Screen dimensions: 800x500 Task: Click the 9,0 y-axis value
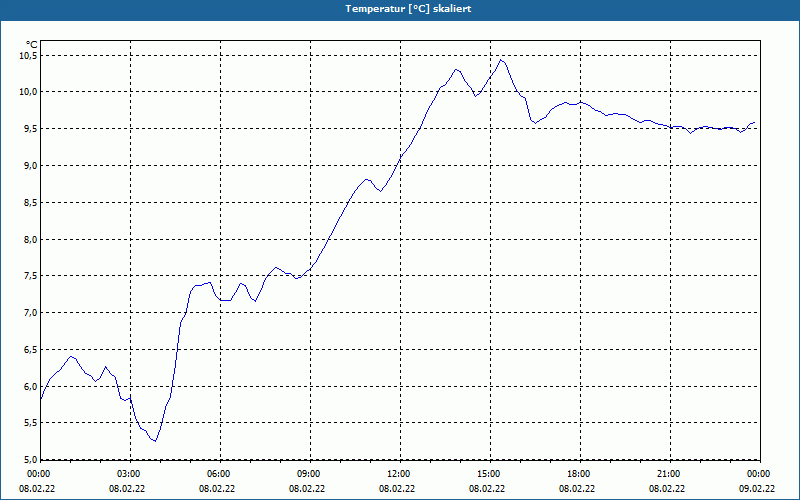pyautogui.click(x=31, y=165)
